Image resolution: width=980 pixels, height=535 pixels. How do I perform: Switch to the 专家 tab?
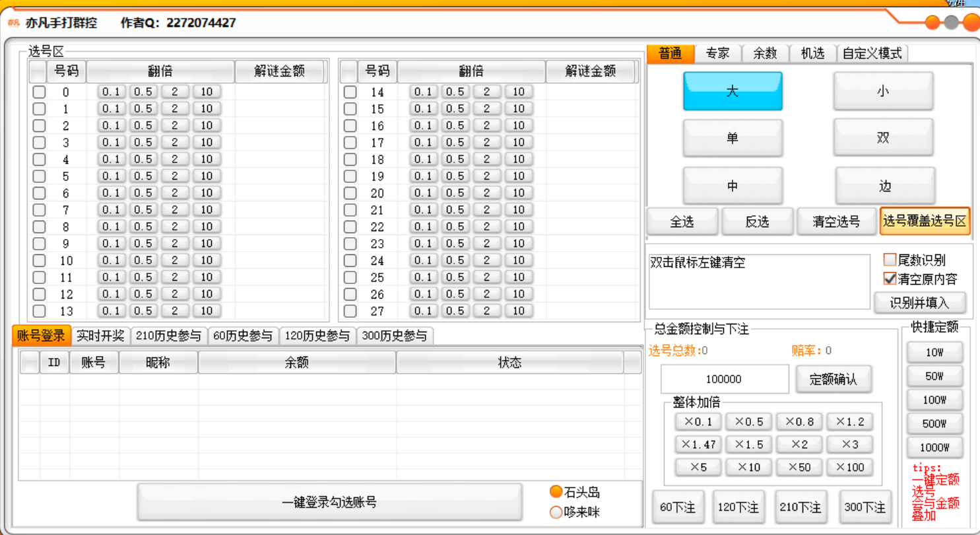click(717, 54)
